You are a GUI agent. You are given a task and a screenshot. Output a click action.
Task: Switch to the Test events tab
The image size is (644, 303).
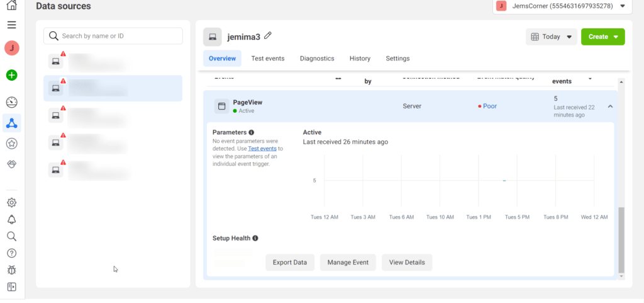267,59
